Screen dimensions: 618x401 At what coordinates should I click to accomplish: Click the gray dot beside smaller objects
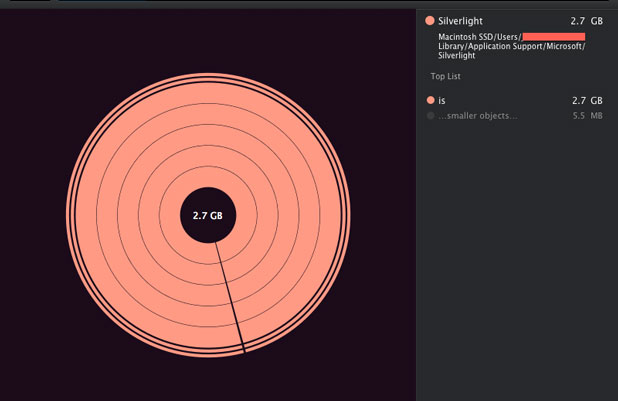pyautogui.click(x=430, y=116)
